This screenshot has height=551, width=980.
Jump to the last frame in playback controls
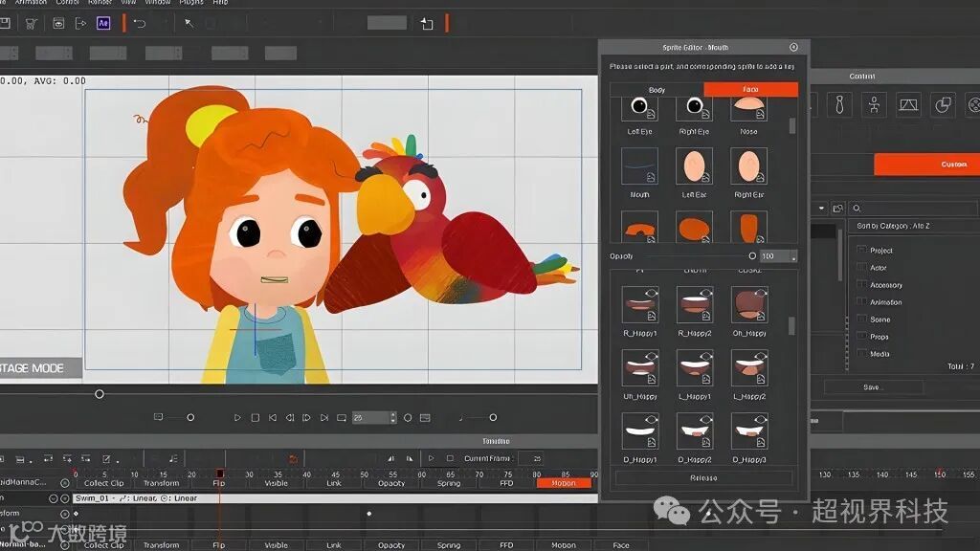click(x=323, y=418)
